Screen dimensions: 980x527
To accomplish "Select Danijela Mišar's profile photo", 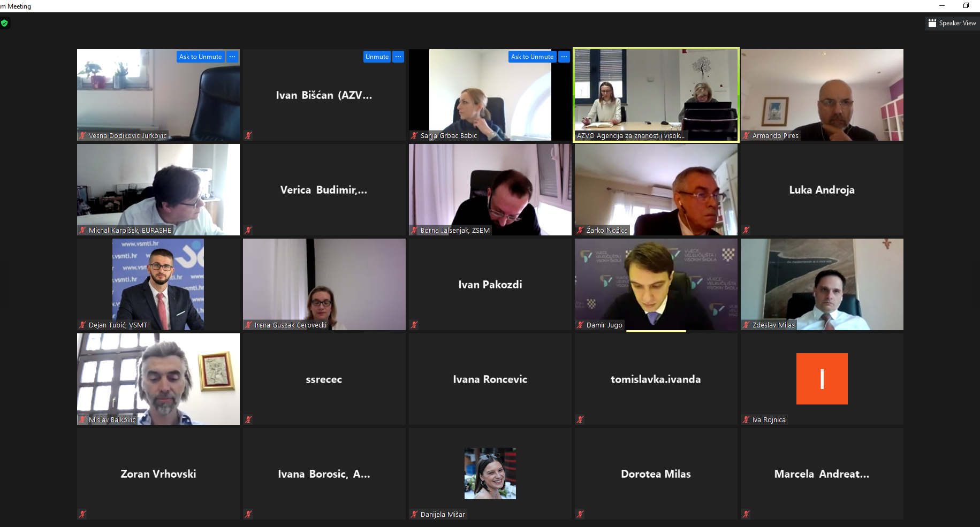I will point(490,473).
